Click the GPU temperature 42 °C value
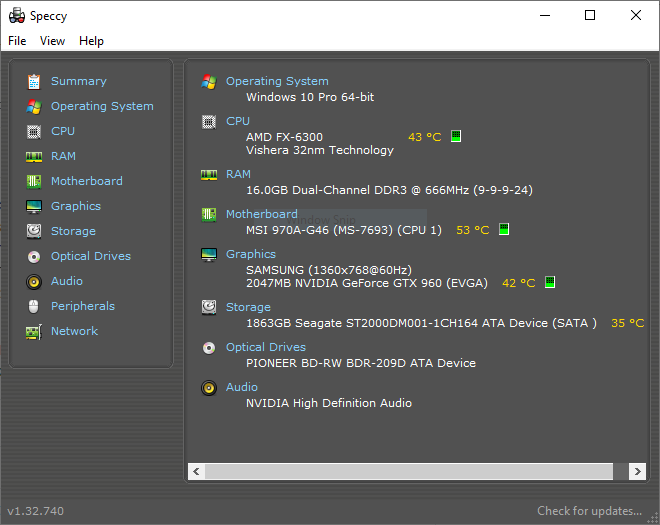Screen dimensions: 660x525 coord(519,283)
